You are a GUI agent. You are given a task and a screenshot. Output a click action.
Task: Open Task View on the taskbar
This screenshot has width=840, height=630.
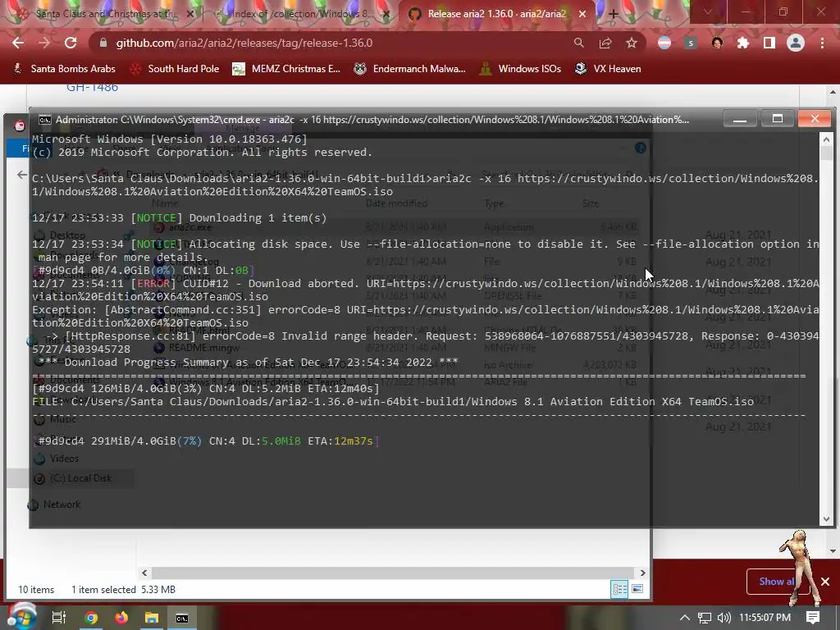coord(58,618)
